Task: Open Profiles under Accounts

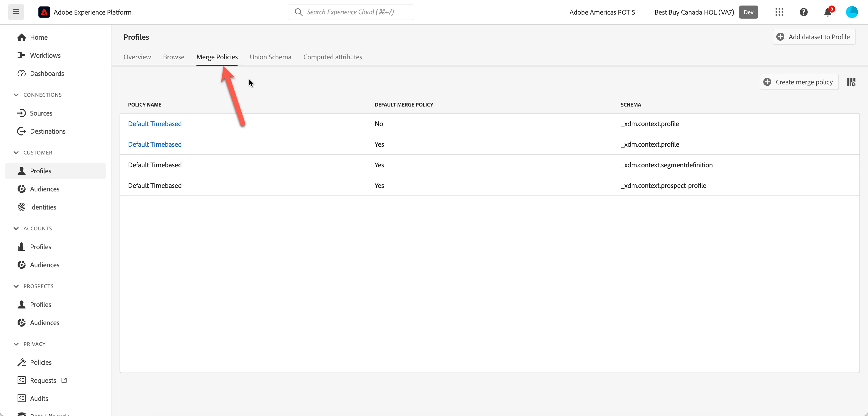Action: coord(34,247)
